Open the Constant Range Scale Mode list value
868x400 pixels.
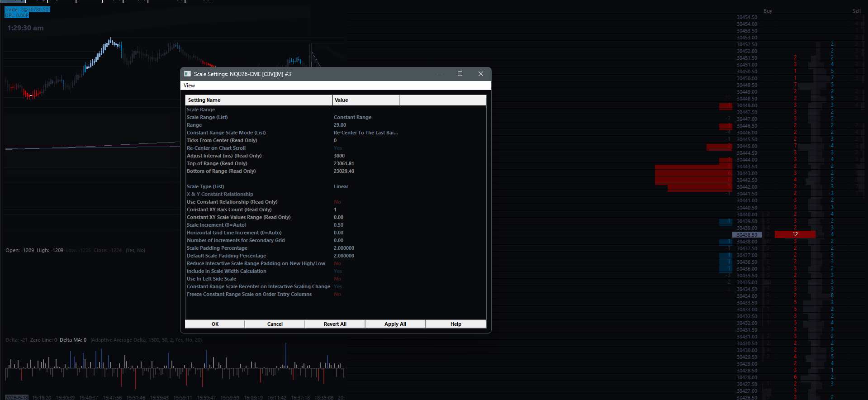tap(366, 133)
